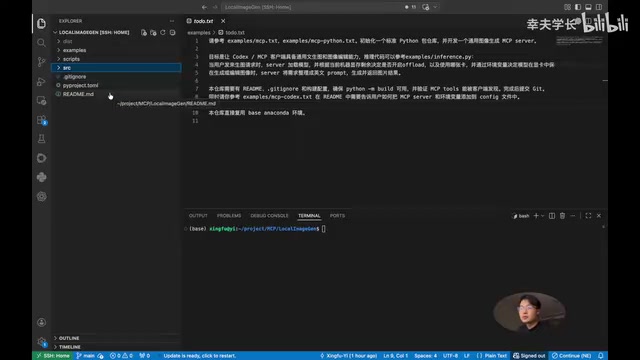Image resolution: width=640 pixels, height=360 pixels.
Task: Open the Python icon in activity bar
Action: coord(41,177)
